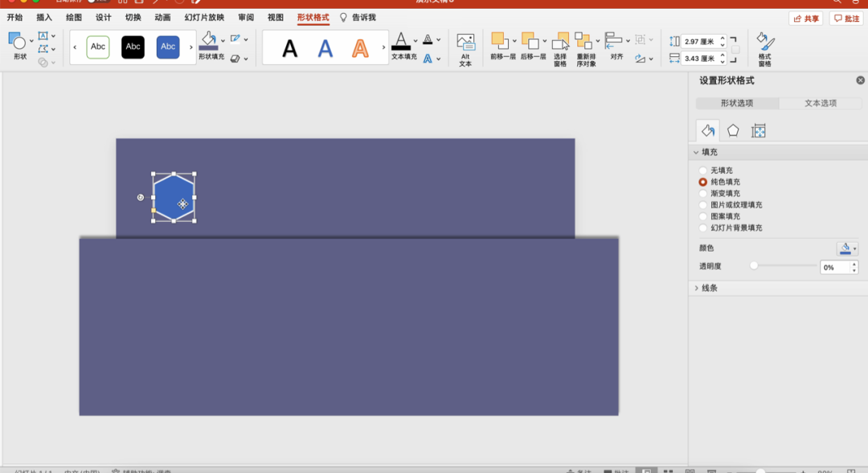Image resolution: width=868 pixels, height=473 pixels.
Task: Switch to 形状选项 tab in pane
Action: [x=737, y=103]
